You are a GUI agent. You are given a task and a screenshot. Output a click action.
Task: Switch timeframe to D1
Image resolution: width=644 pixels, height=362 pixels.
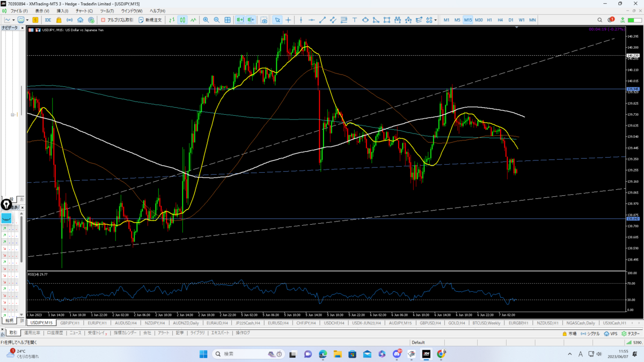point(511,20)
